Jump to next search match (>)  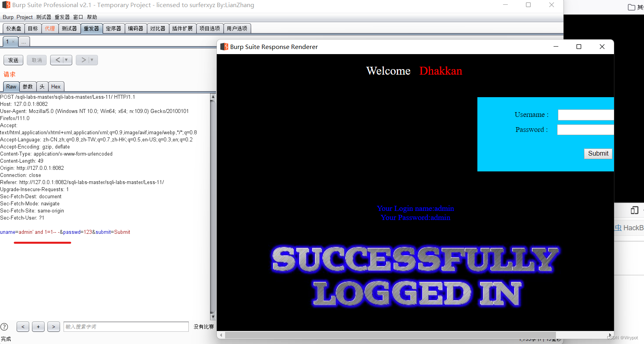click(54, 327)
